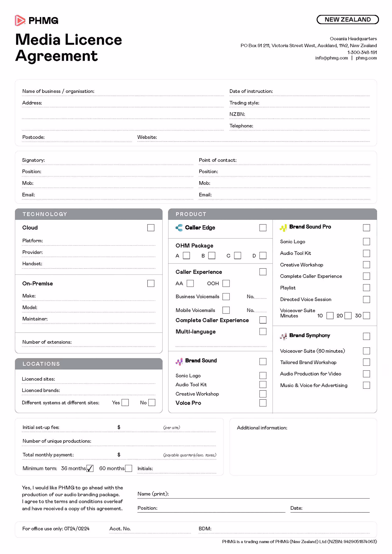The image size is (392, 554).
Task: Tick Music & Voice for Advertising box
Action: (366, 385)
